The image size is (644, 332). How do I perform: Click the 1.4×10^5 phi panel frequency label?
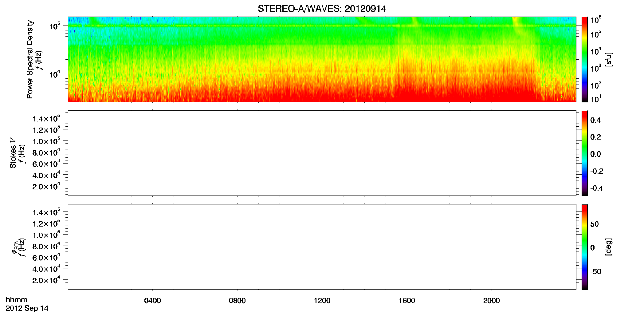tap(46, 212)
